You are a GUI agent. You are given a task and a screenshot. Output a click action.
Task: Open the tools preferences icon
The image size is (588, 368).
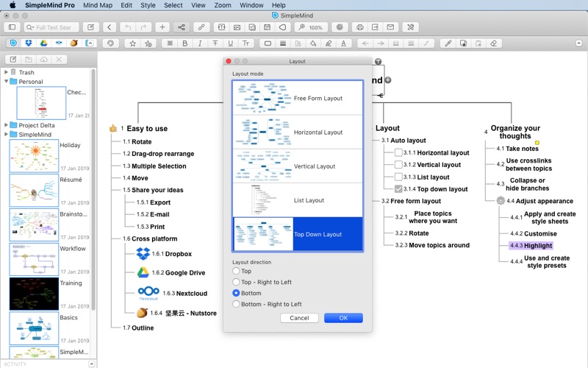pos(411,27)
